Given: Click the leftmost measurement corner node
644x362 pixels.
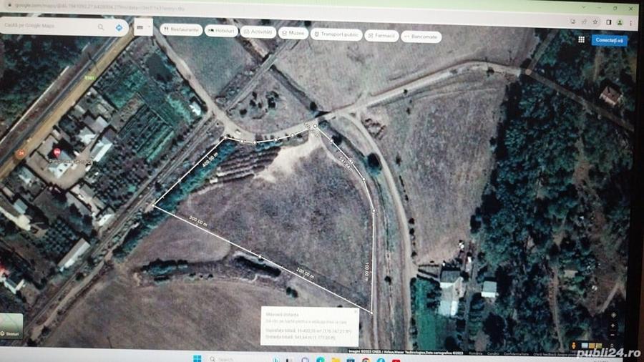Looking at the screenshot, I should (x=154, y=205).
